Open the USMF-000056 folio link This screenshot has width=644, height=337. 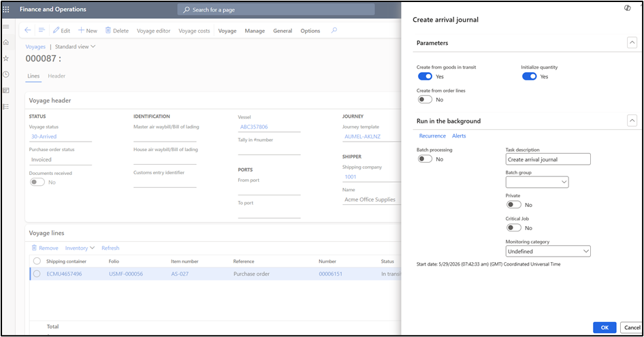coord(126,274)
